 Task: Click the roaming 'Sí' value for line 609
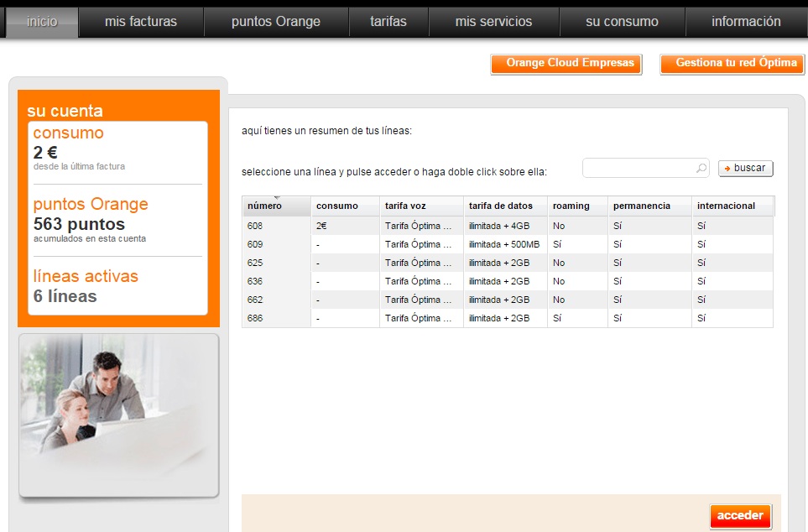(x=557, y=244)
